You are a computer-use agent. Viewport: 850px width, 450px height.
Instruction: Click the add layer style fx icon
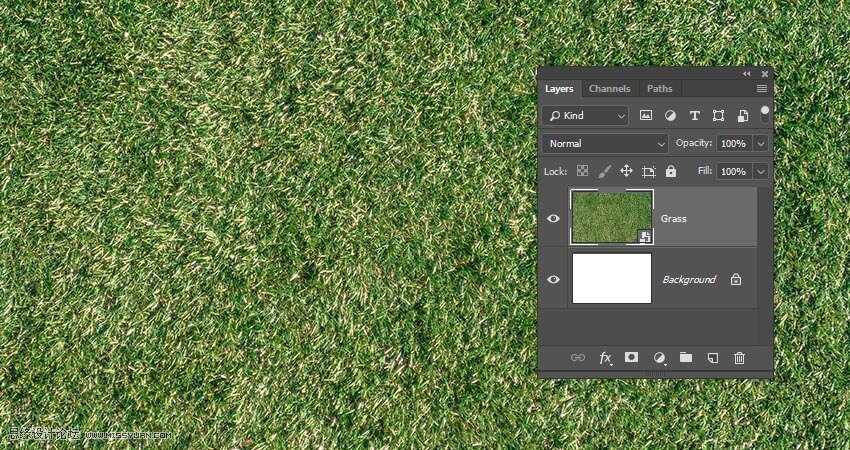tap(605, 357)
